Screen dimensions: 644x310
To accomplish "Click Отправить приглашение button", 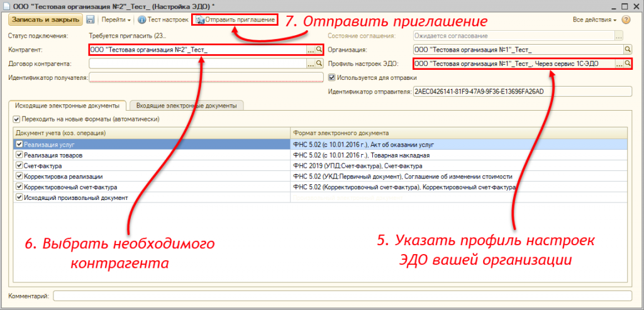I will [x=235, y=19].
